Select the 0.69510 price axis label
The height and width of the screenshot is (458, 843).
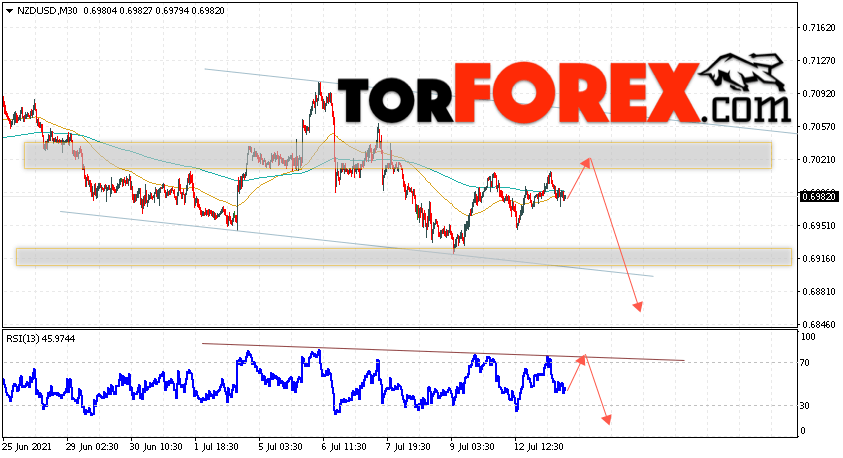pyautogui.click(x=819, y=226)
